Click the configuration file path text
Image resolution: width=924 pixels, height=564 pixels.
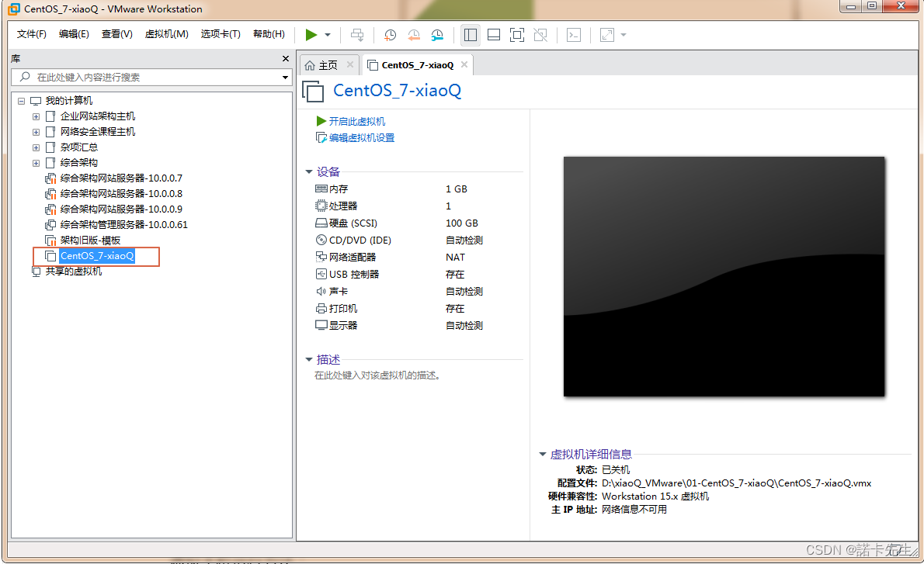click(x=737, y=483)
